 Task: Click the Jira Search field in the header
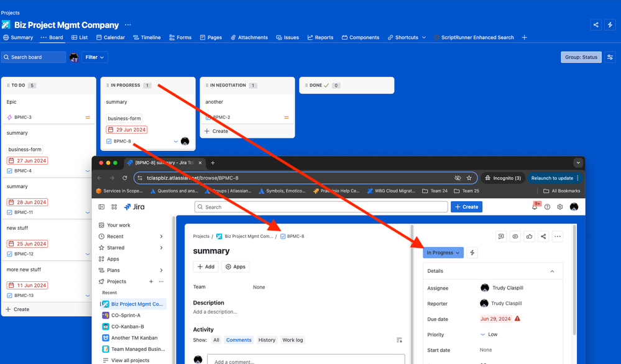pos(321,207)
